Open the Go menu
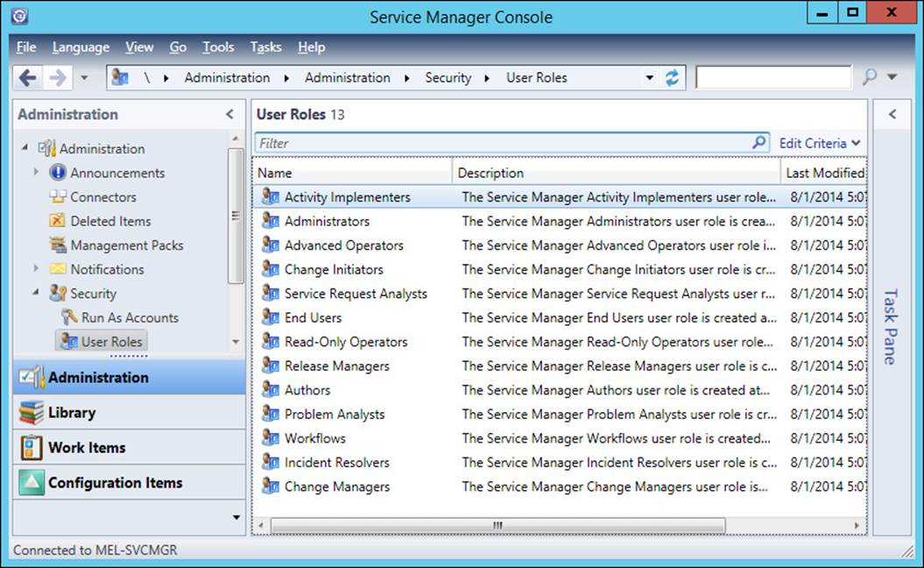Viewport: 924px width, 568px height. point(178,46)
